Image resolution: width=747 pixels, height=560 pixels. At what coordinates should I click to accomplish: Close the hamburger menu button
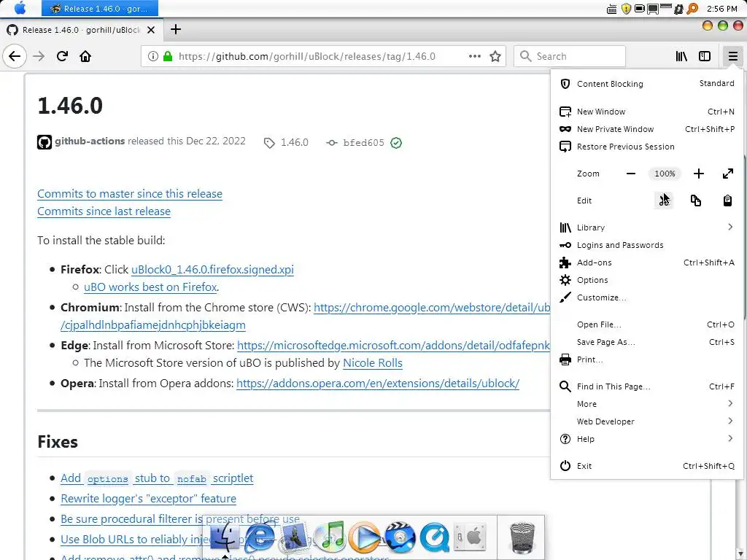click(x=732, y=56)
